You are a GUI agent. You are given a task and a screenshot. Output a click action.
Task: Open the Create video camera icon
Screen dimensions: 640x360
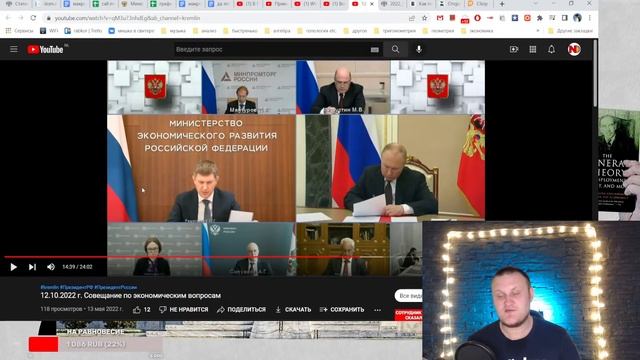tap(514, 49)
